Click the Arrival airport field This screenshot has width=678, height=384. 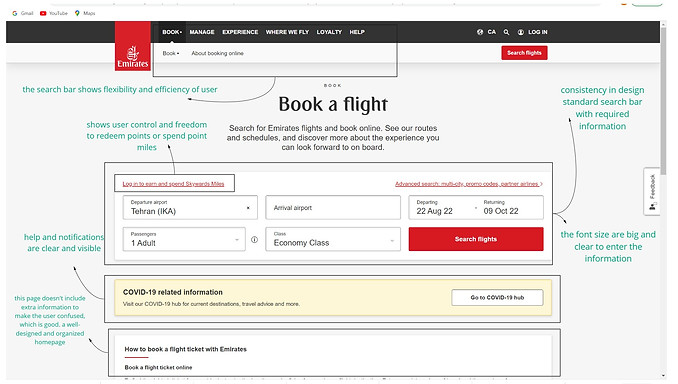click(x=333, y=208)
